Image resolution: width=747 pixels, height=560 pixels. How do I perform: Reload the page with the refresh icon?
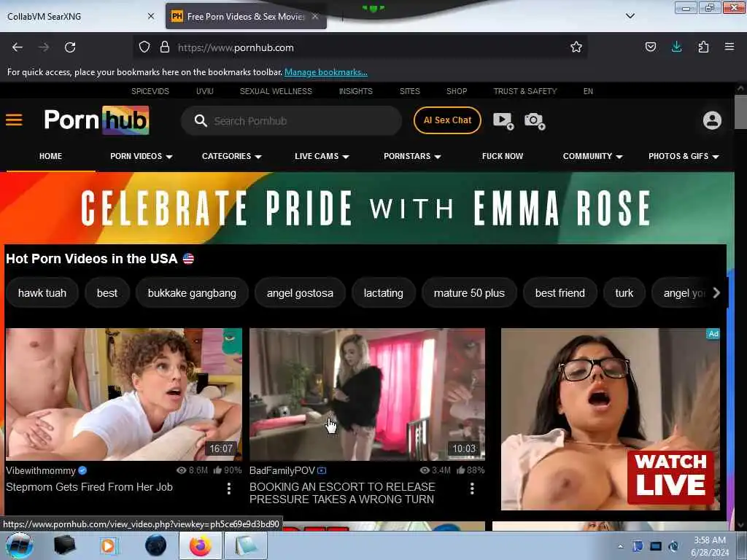point(70,47)
